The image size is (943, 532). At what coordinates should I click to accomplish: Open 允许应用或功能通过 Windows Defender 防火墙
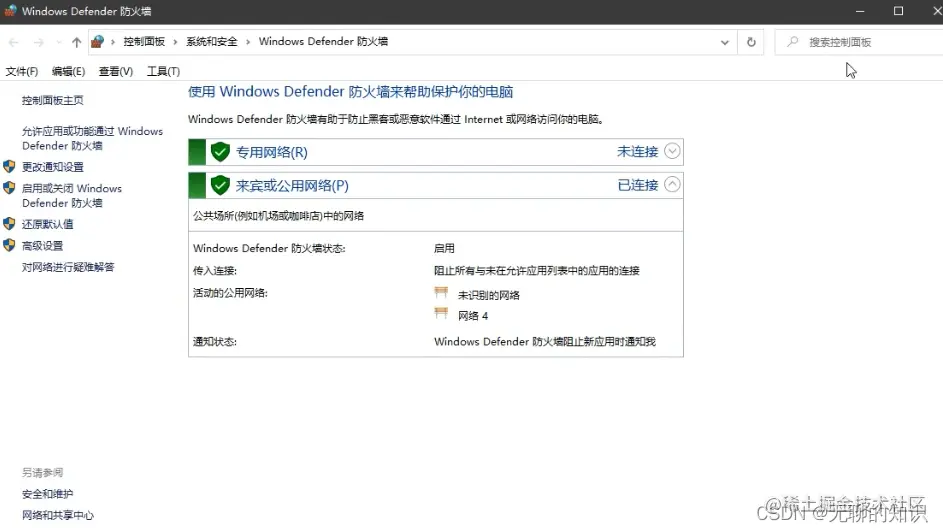point(93,138)
